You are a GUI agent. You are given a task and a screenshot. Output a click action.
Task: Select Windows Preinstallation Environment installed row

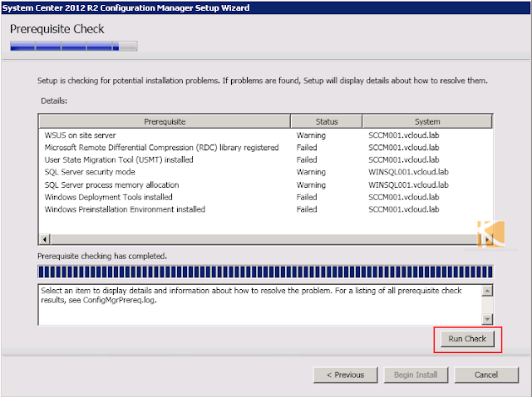pyautogui.click(x=266, y=209)
